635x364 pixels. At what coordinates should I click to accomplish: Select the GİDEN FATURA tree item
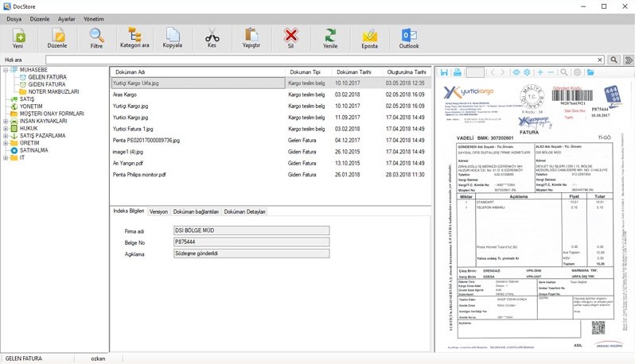(x=46, y=84)
